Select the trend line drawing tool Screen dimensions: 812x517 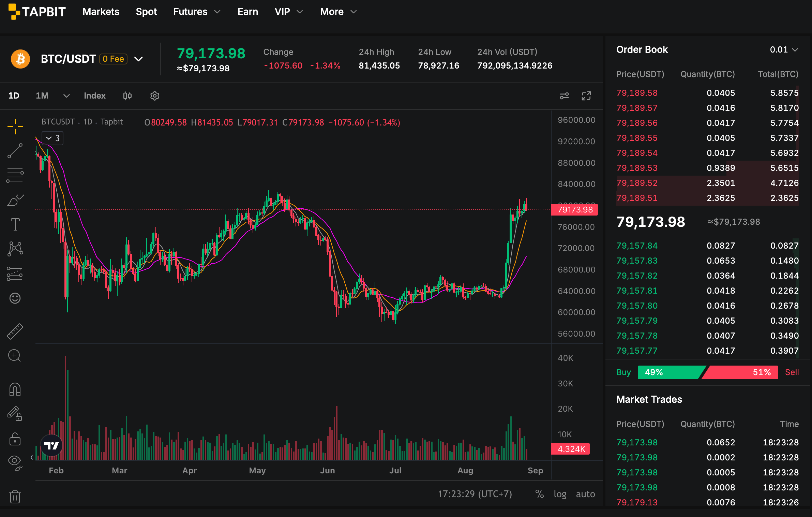15,151
